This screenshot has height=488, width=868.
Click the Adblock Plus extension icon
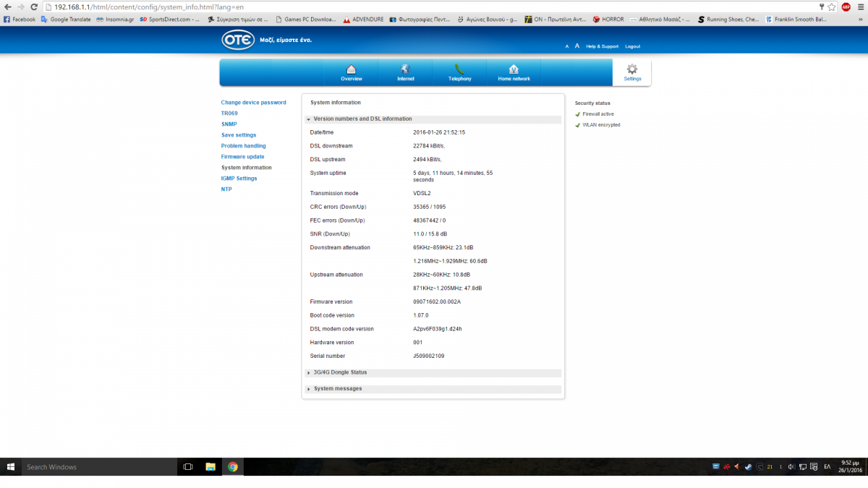click(x=846, y=7)
